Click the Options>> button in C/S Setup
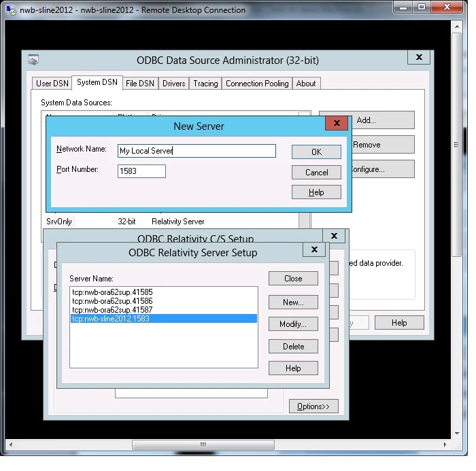Screen dimensions: 476x471 click(313, 406)
